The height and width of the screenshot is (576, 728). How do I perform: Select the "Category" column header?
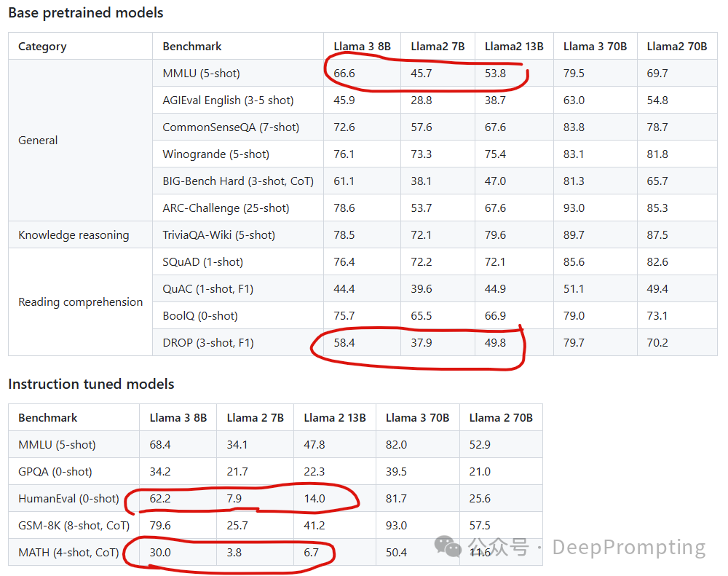tap(42, 47)
